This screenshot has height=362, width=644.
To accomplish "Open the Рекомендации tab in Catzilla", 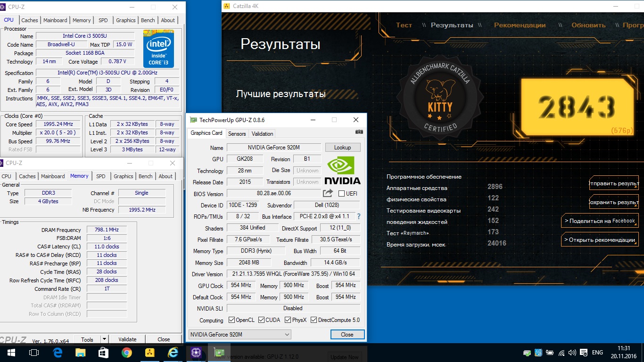I will point(520,25).
